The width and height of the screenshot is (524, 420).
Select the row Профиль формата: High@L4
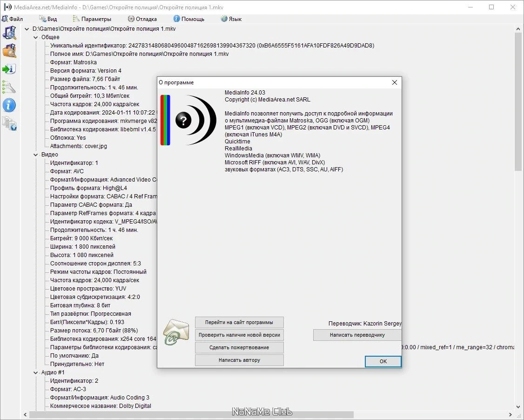click(x=88, y=188)
